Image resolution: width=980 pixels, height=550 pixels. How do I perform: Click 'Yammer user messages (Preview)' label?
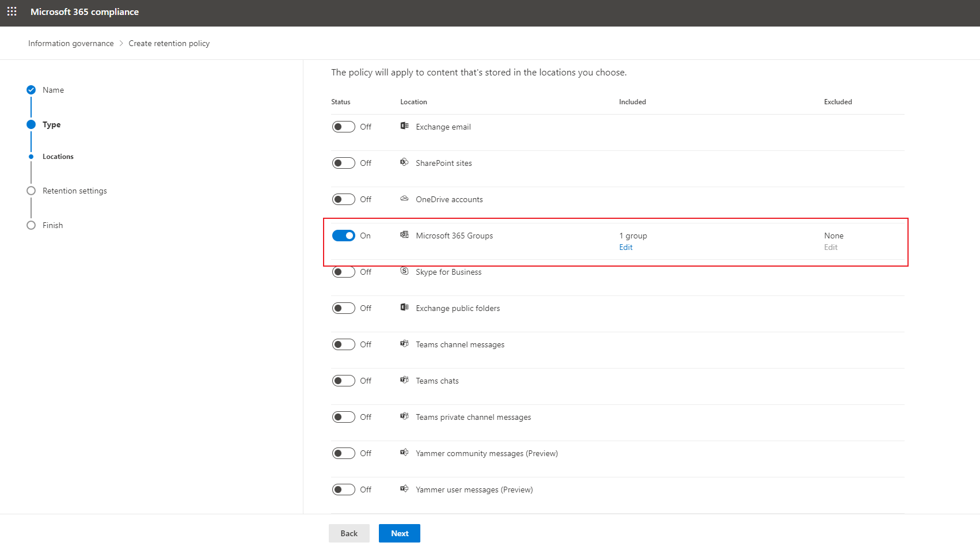[474, 490]
